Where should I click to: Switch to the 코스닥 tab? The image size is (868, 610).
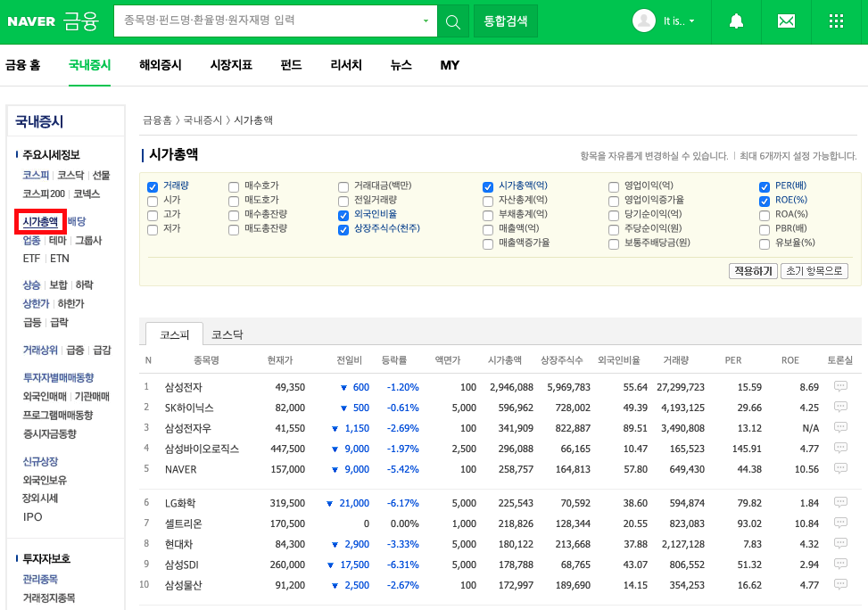(227, 335)
